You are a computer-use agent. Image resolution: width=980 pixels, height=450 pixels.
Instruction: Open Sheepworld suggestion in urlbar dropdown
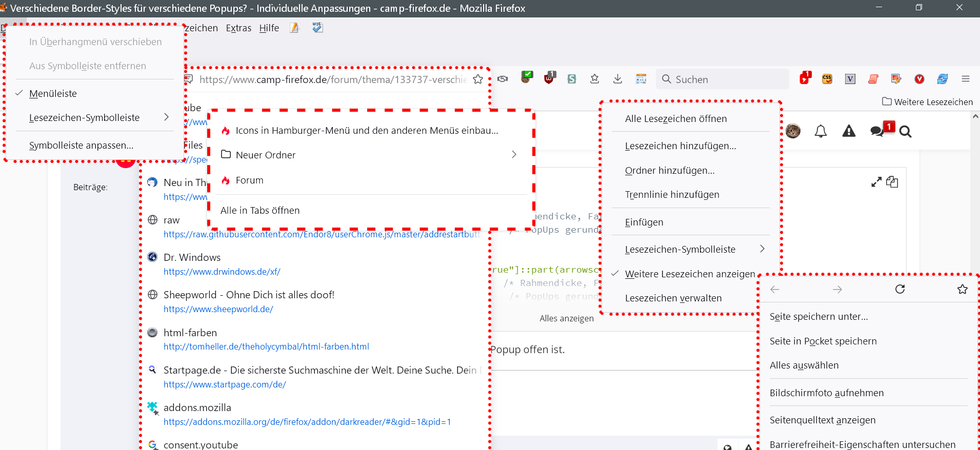[314, 301]
